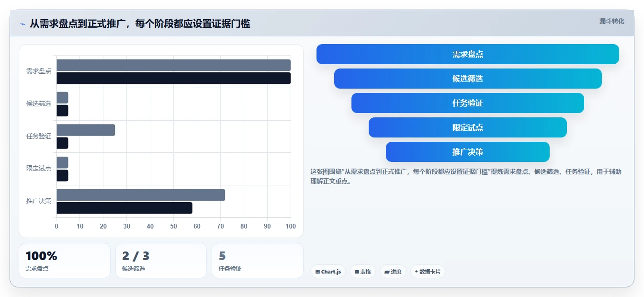The height and width of the screenshot is (297, 644).
Task: Click the Chart.js chip
Action: coord(328,272)
